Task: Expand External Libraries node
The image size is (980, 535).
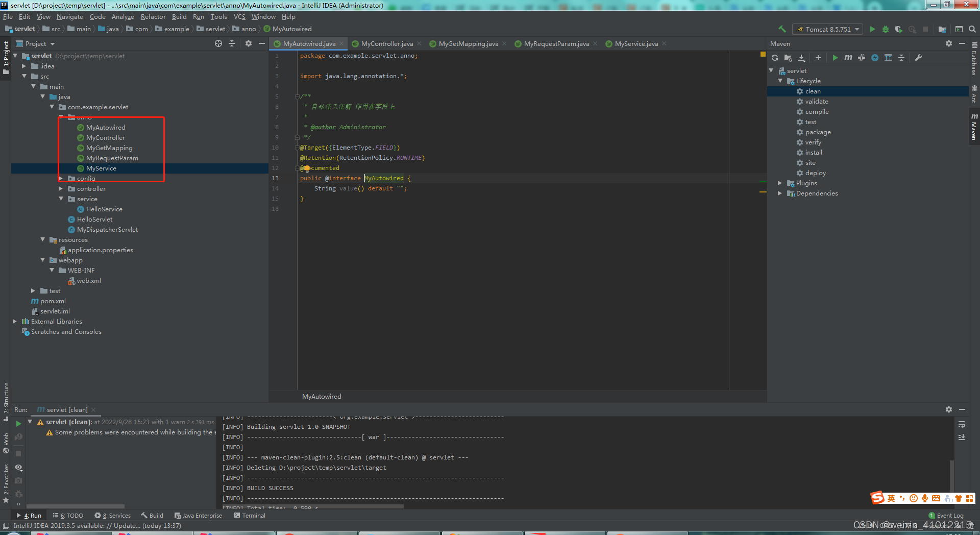Action: [15, 321]
